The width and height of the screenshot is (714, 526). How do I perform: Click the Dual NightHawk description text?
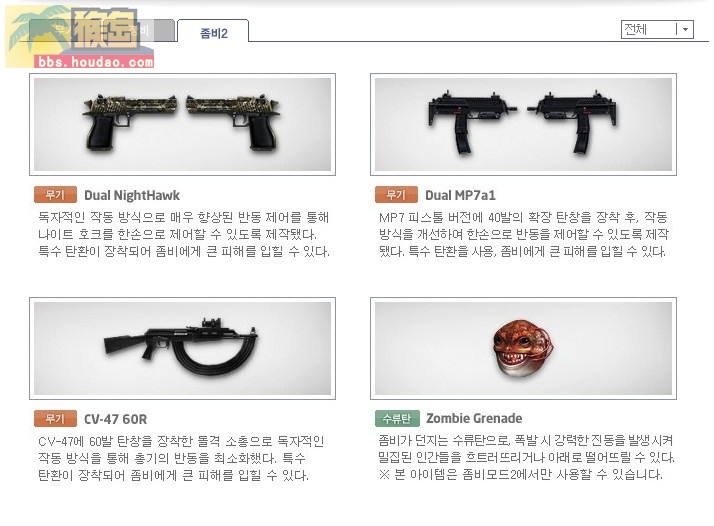184,234
